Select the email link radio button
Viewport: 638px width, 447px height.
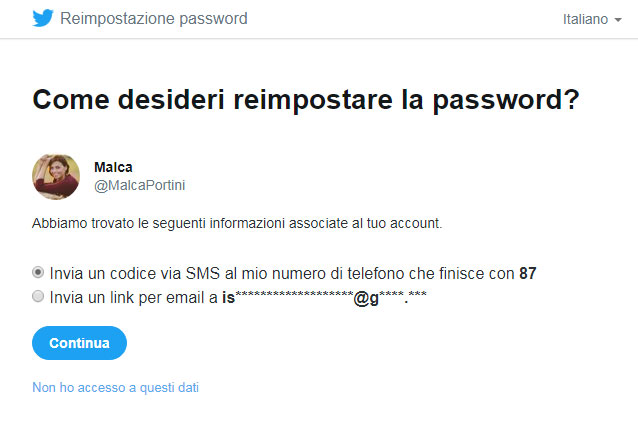pos(38,296)
